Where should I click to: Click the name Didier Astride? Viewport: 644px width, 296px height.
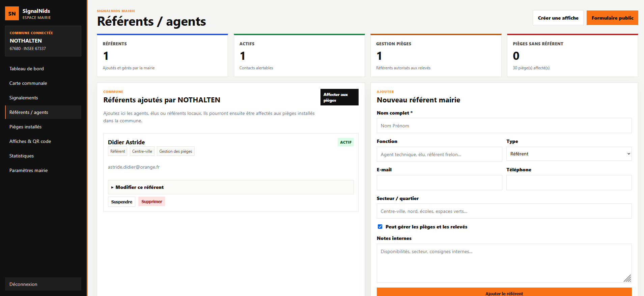coord(126,142)
